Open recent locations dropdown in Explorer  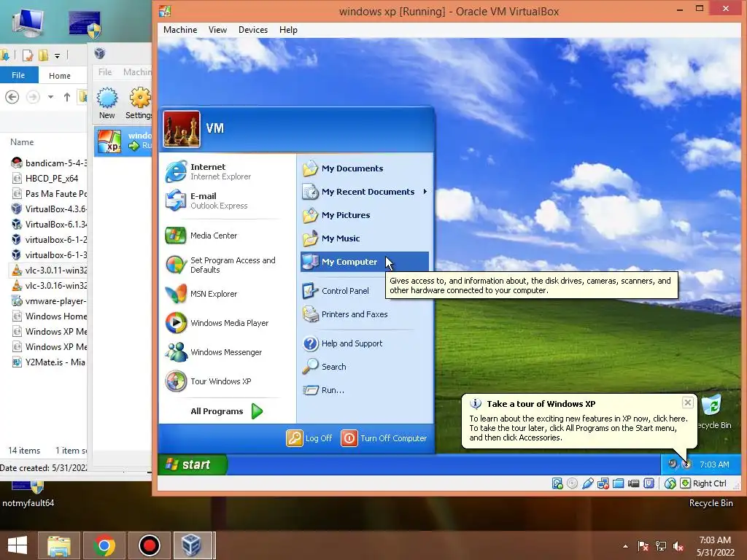(x=50, y=97)
